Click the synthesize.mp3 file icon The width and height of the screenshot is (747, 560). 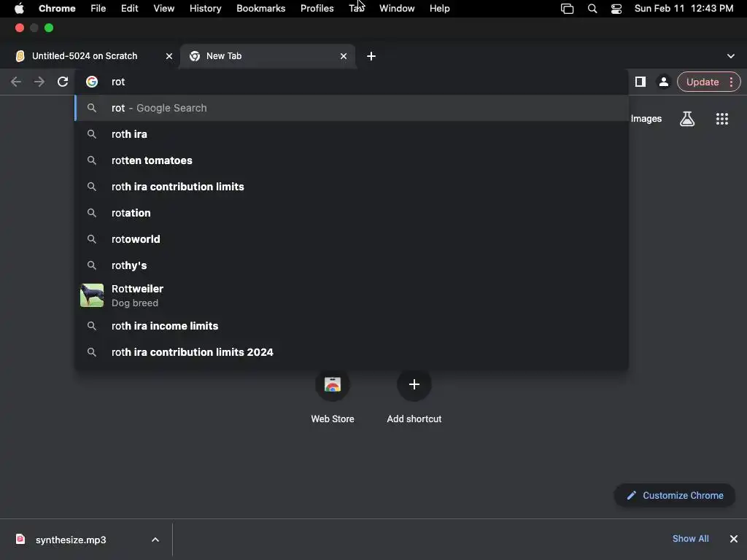(x=20, y=539)
